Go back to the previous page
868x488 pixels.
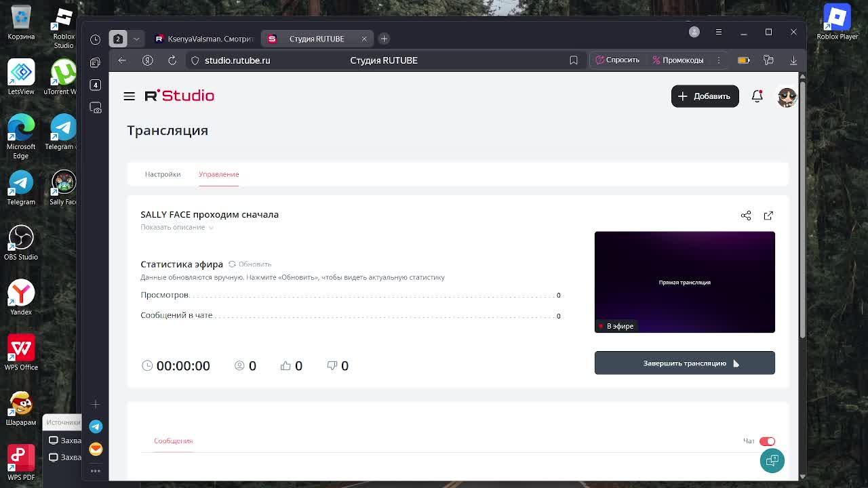(x=122, y=60)
